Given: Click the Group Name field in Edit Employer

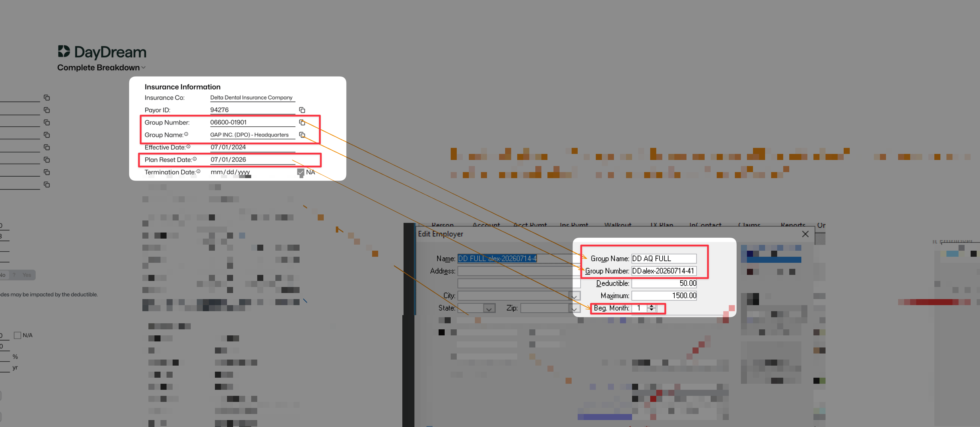Looking at the screenshot, I should (x=664, y=258).
